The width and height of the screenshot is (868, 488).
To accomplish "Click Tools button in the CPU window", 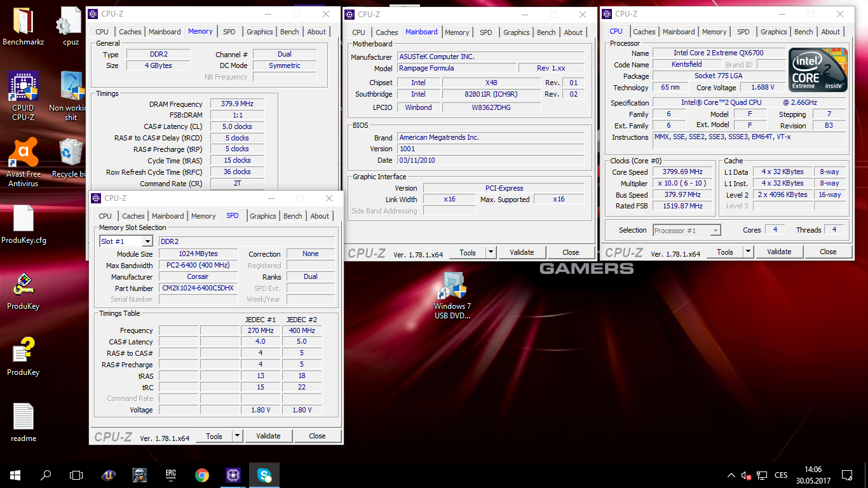I will 725,252.
